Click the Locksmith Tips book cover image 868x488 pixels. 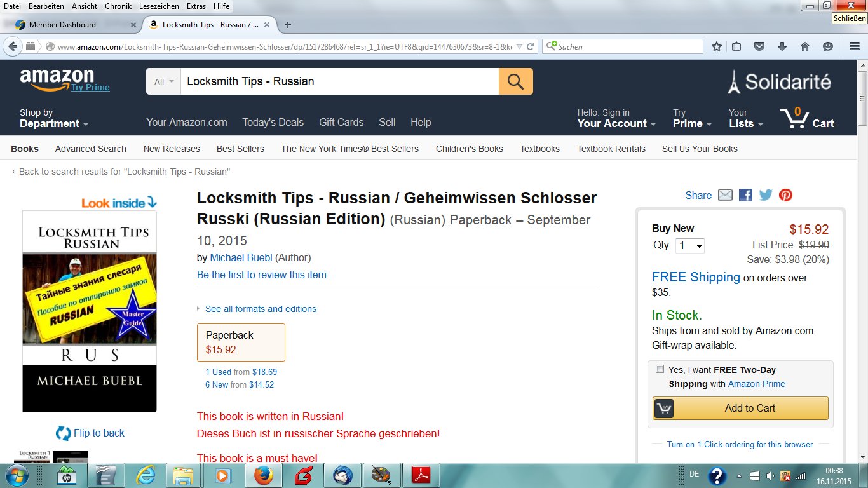pos(90,311)
